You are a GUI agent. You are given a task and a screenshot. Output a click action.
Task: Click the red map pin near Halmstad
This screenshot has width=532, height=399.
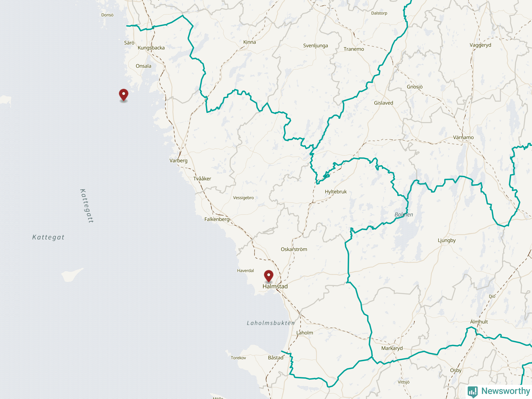pos(268,276)
